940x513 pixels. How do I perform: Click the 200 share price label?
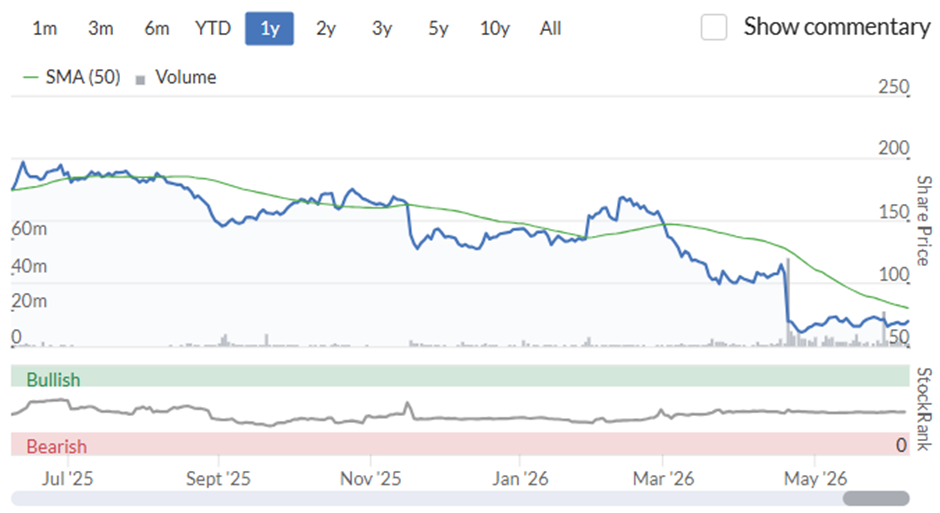894,148
